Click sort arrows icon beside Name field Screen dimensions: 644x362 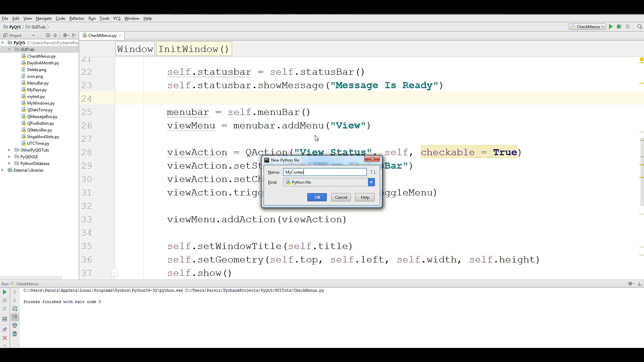coord(373,172)
